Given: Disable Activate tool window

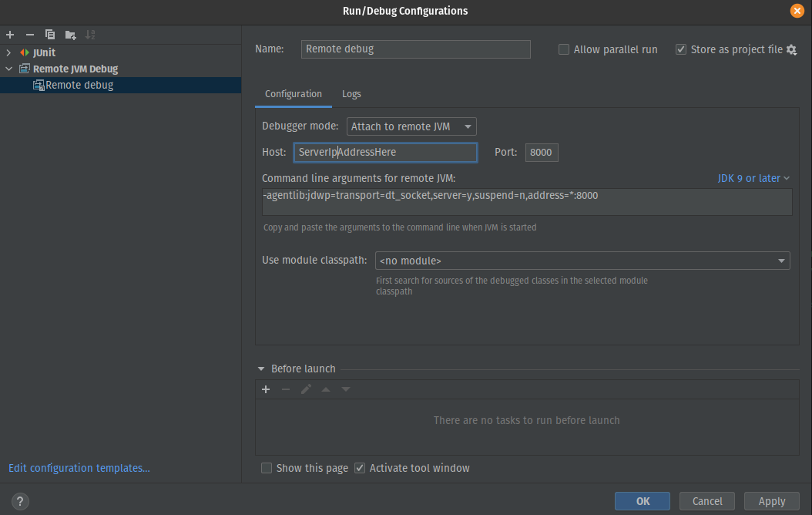Looking at the screenshot, I should (x=360, y=468).
